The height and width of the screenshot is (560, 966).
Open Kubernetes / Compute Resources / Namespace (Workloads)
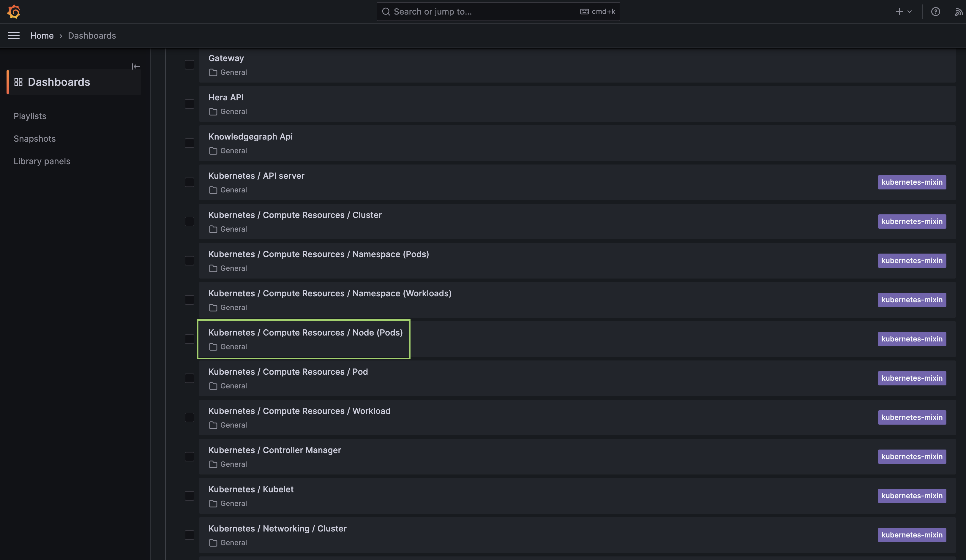click(x=330, y=294)
